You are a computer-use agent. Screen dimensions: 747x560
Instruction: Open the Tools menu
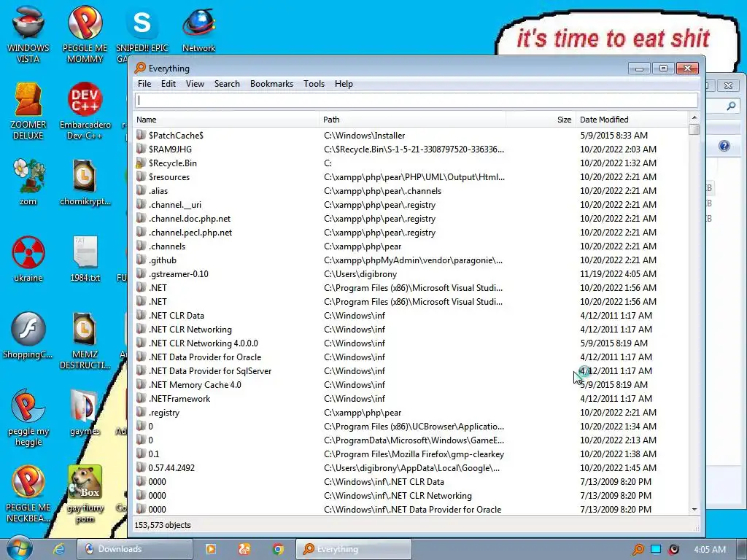coord(314,84)
